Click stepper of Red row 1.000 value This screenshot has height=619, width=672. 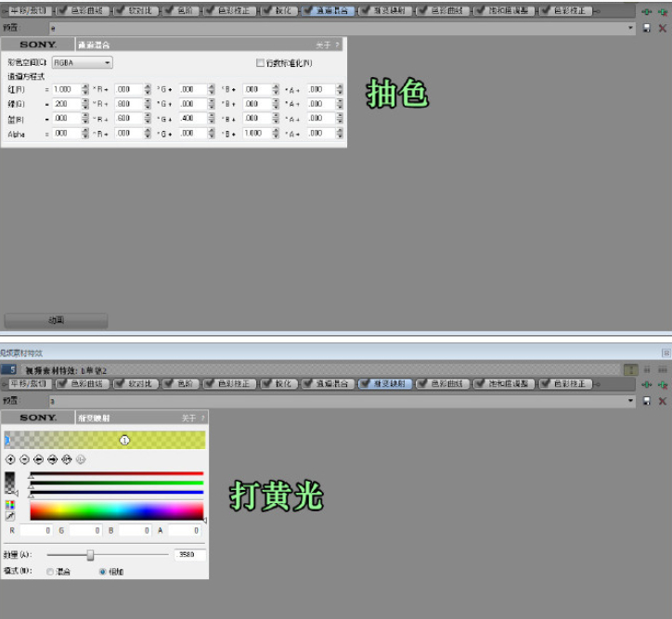click(84, 89)
